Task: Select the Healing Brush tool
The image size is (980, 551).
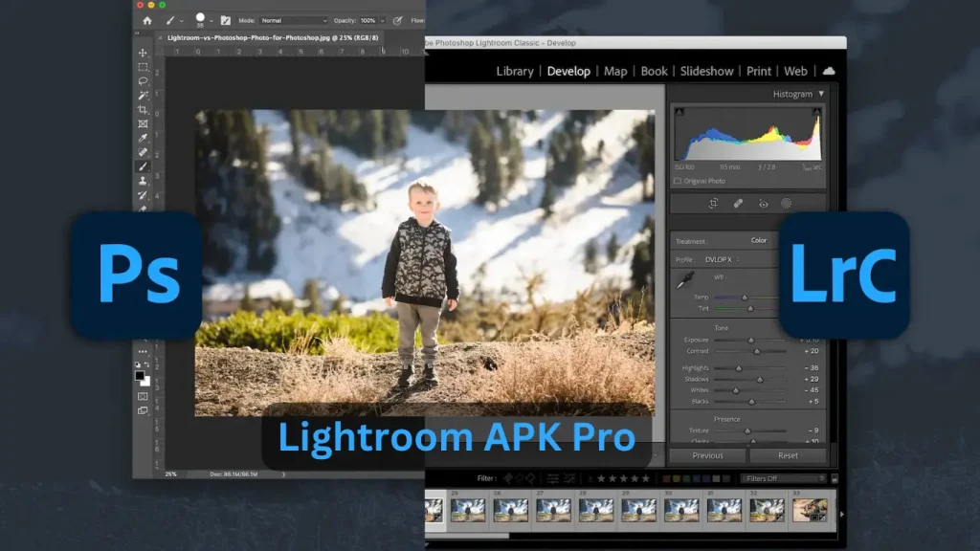Action: click(x=144, y=152)
